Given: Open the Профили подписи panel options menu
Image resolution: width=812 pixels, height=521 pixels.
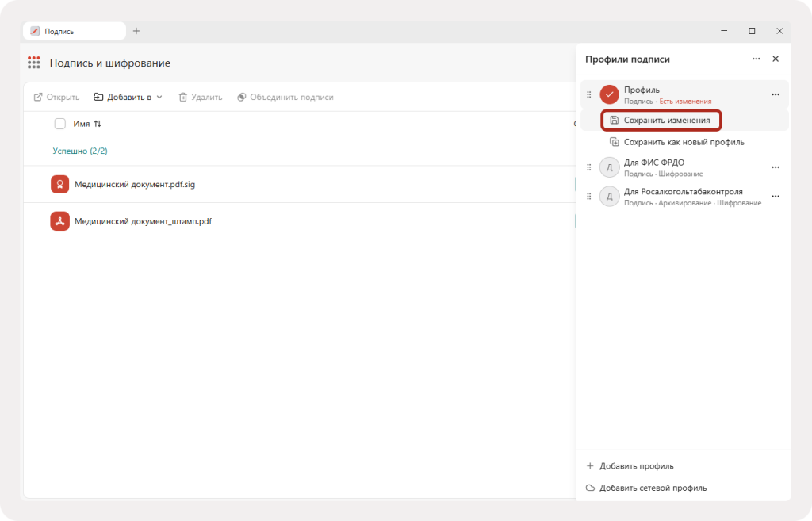Looking at the screenshot, I should coord(756,59).
